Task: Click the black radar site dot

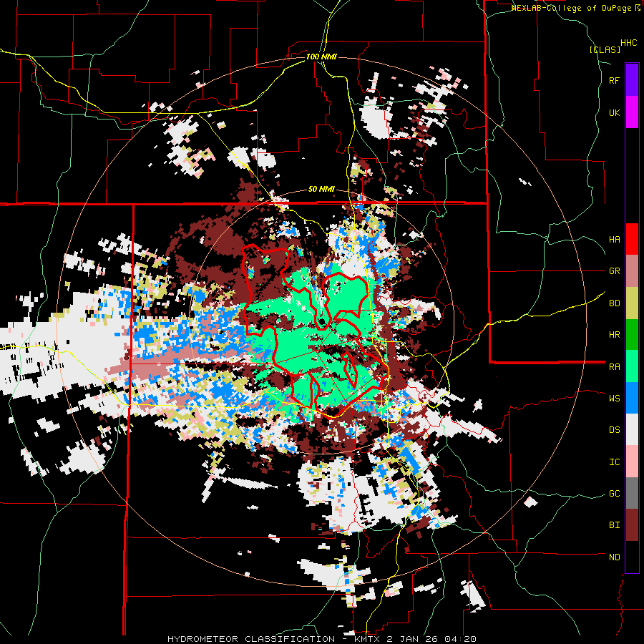Action: click(323, 321)
